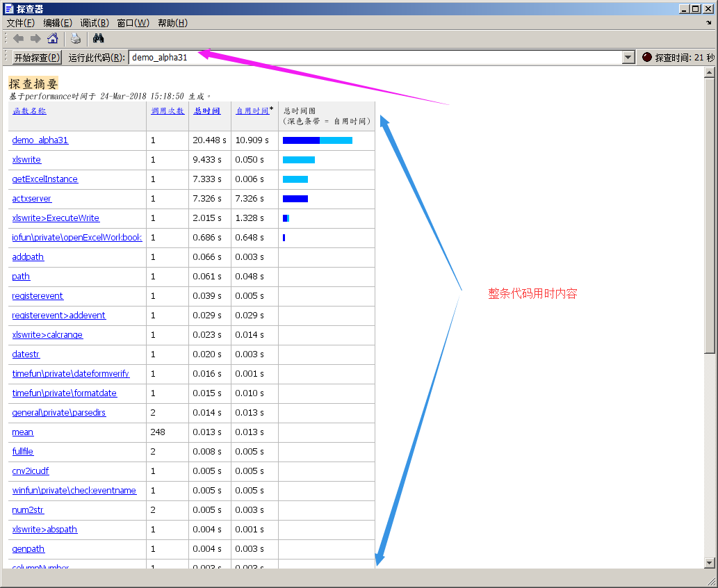The image size is (718, 588).
Task: Go to the profiler Home page icon
Action: [x=53, y=38]
